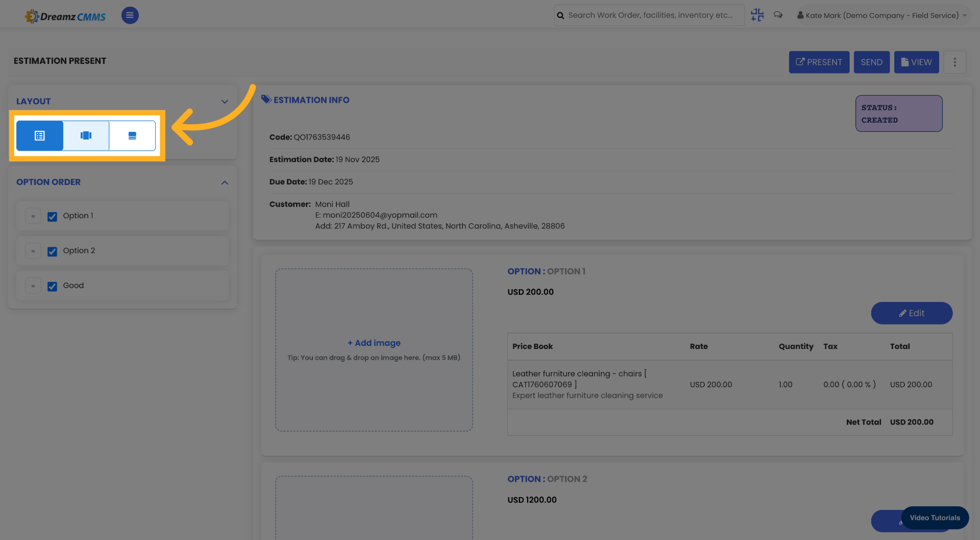Click the Present button
980x540 pixels.
point(819,62)
